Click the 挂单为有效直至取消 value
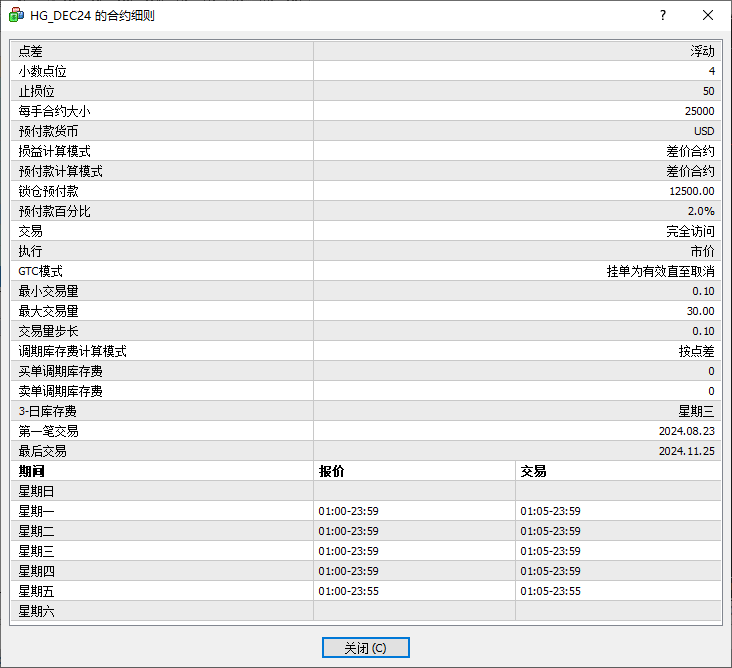This screenshot has height=668, width=732. click(x=660, y=271)
